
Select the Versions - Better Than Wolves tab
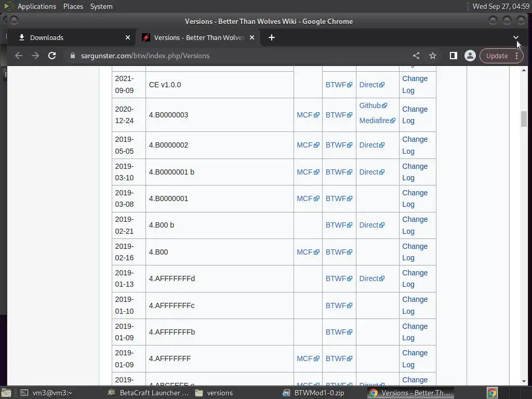pos(198,37)
